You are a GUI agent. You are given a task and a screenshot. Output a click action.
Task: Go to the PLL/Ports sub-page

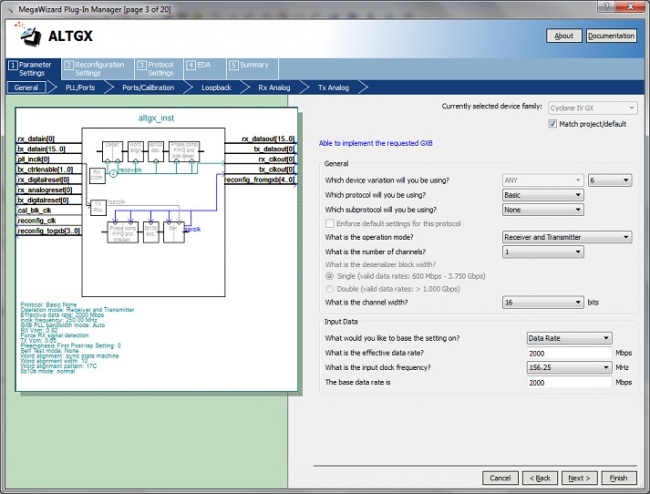click(x=80, y=87)
